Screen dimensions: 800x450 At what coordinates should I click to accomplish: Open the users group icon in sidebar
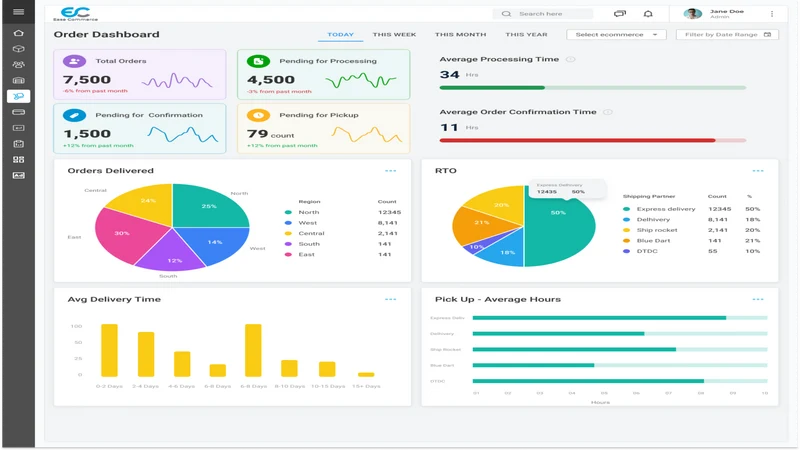[18, 65]
